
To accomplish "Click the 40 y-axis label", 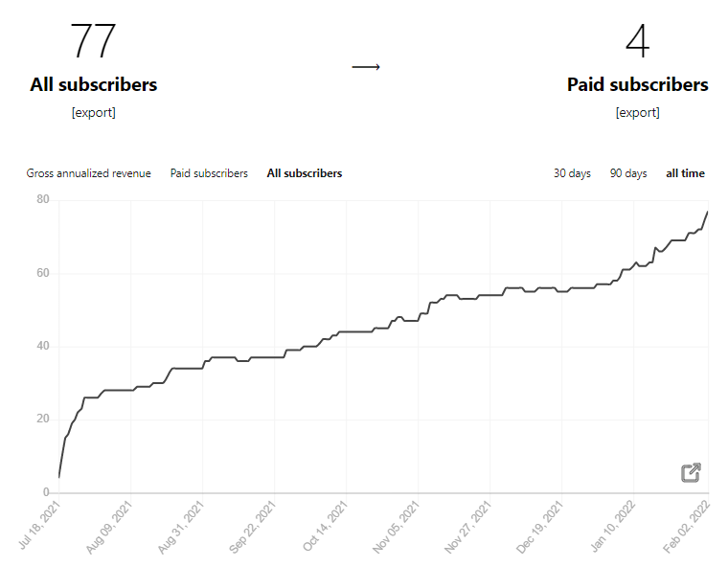I will 43,346.
